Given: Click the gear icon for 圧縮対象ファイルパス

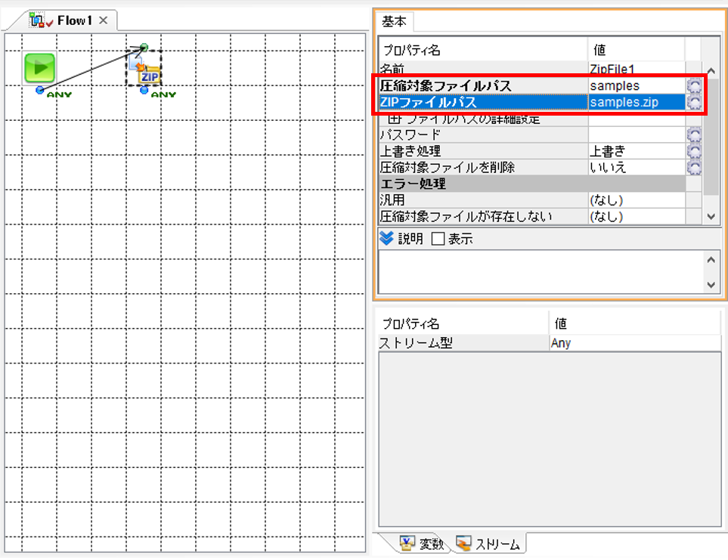Looking at the screenshot, I should point(695,86).
